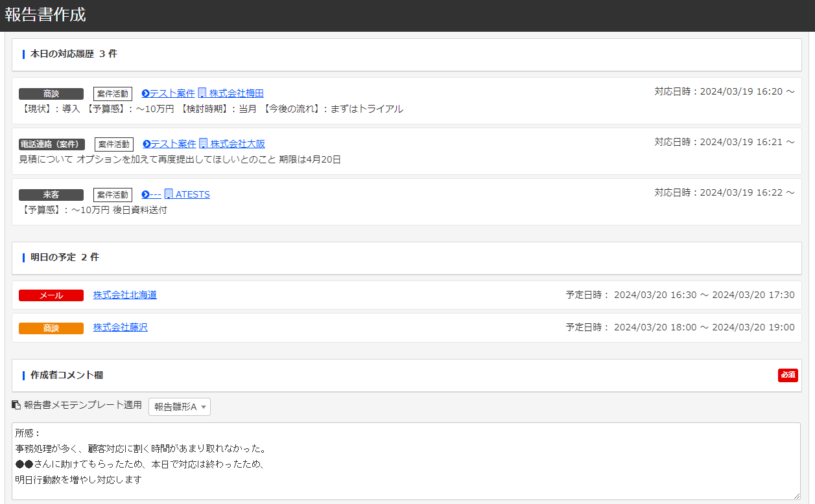
Task: Click the red 必須 badge
Action: pos(788,375)
